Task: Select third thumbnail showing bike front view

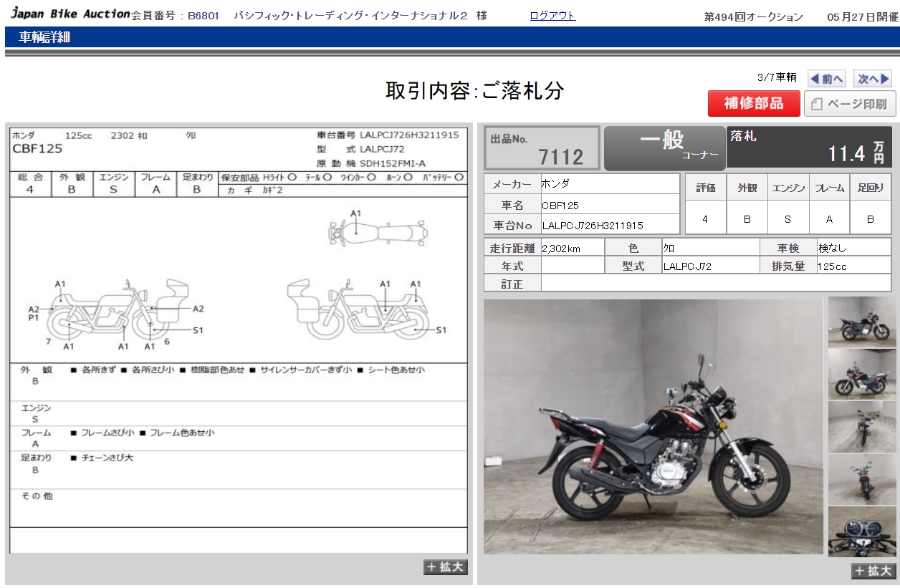Action: tap(861, 427)
